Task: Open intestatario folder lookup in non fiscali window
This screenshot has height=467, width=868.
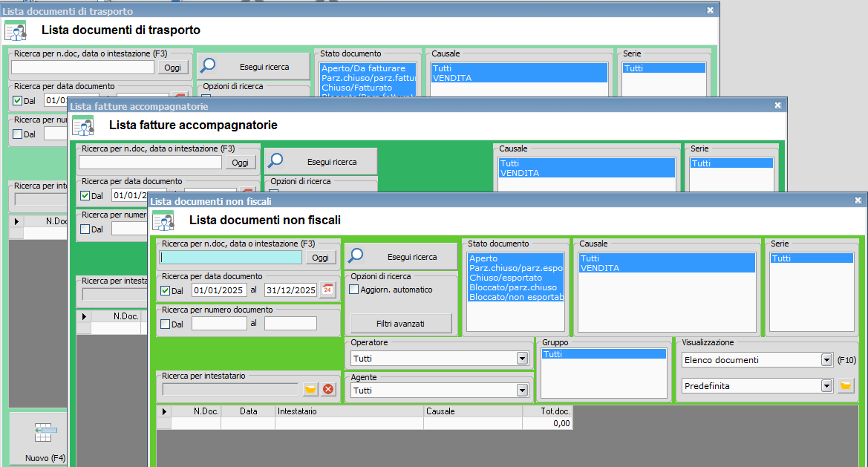Action: (x=310, y=389)
